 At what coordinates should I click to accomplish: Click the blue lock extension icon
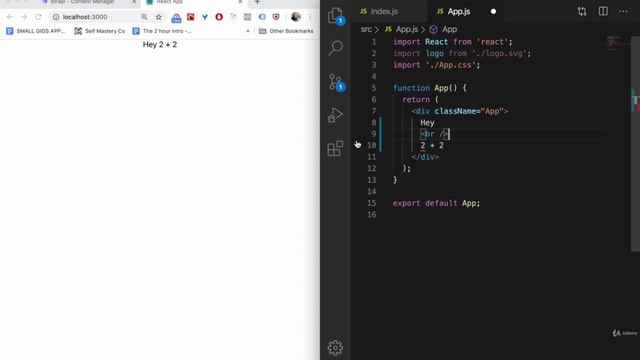pos(176,18)
